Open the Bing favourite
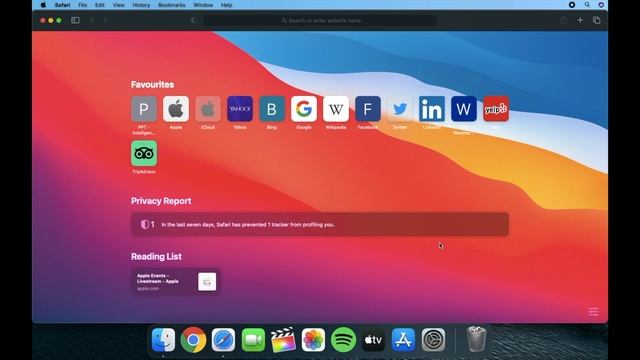This screenshot has width=640, height=360. pyautogui.click(x=272, y=109)
